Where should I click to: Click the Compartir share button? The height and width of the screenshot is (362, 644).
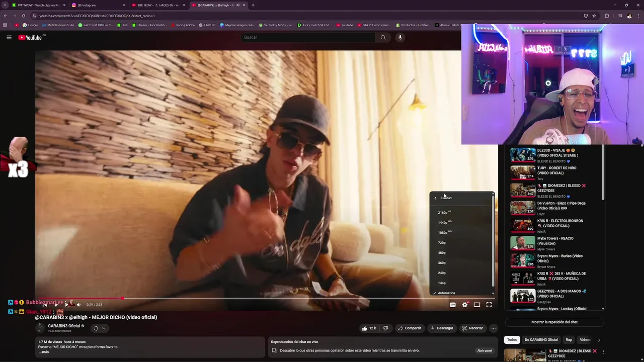[409, 328]
